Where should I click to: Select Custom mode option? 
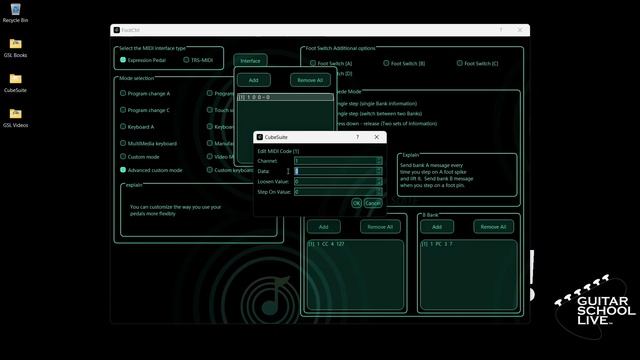(123, 157)
